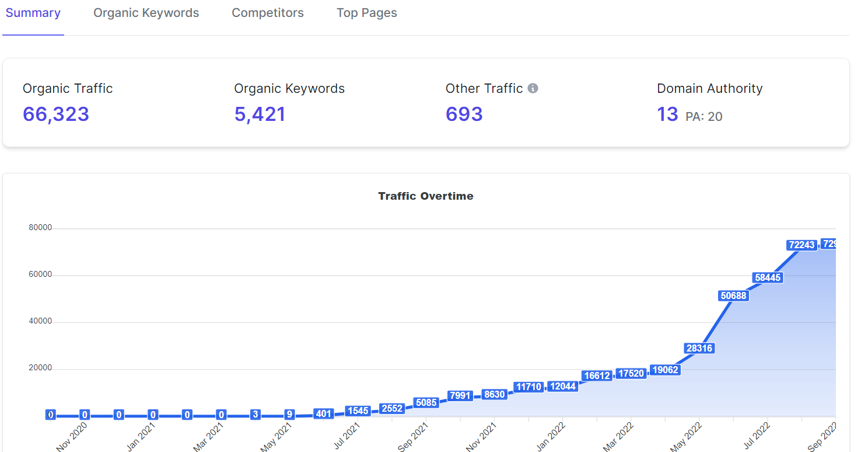Screen dimensions: 868x452
Task: Click the data point labeled 3
Action: (256, 415)
